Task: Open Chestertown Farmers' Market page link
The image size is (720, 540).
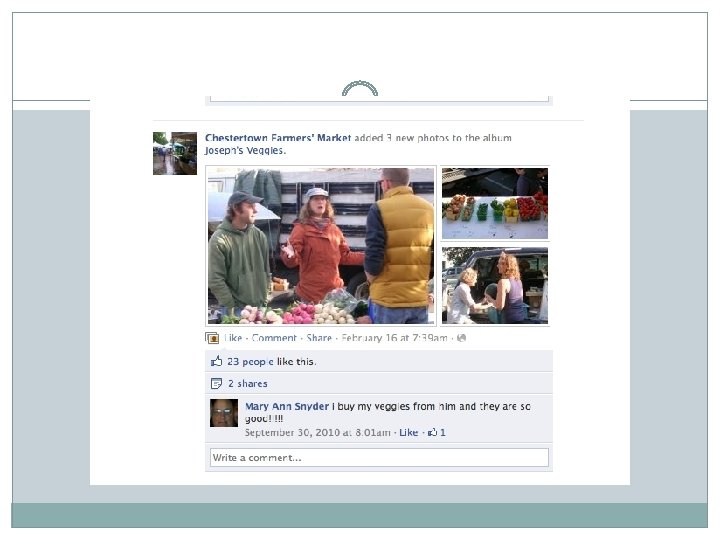Action: point(278,138)
